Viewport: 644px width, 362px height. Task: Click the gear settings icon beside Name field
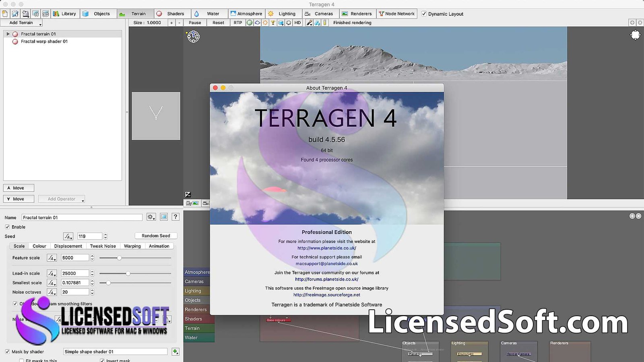(151, 217)
